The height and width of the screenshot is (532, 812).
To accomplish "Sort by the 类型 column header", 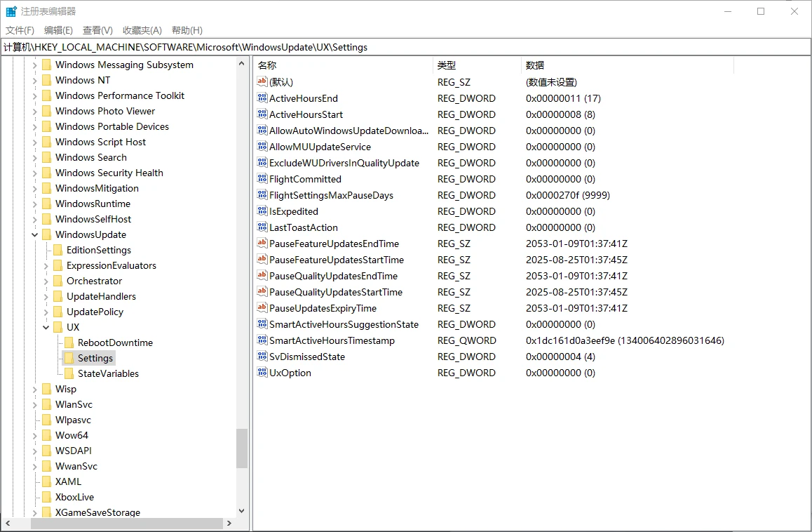I will coord(477,65).
